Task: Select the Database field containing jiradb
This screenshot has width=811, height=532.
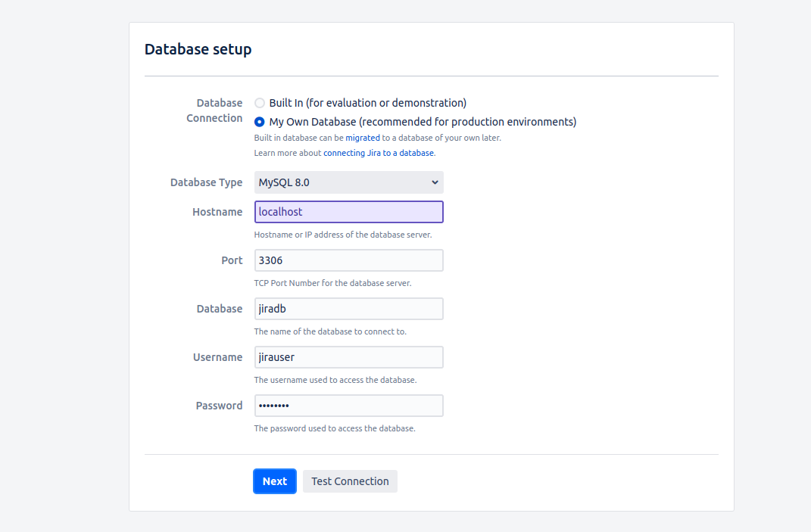Action: 348,309
